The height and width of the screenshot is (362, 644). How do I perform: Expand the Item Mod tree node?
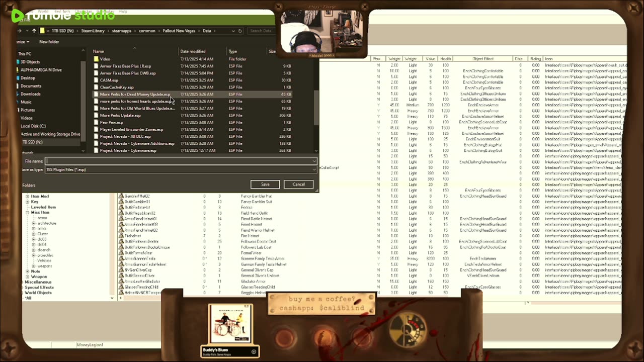click(27, 196)
